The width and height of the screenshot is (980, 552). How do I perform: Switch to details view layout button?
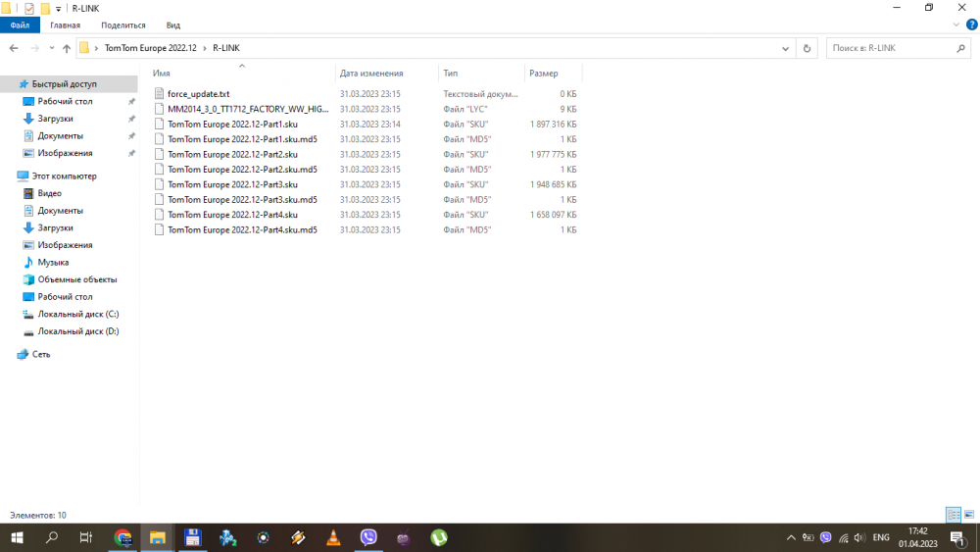(x=954, y=515)
